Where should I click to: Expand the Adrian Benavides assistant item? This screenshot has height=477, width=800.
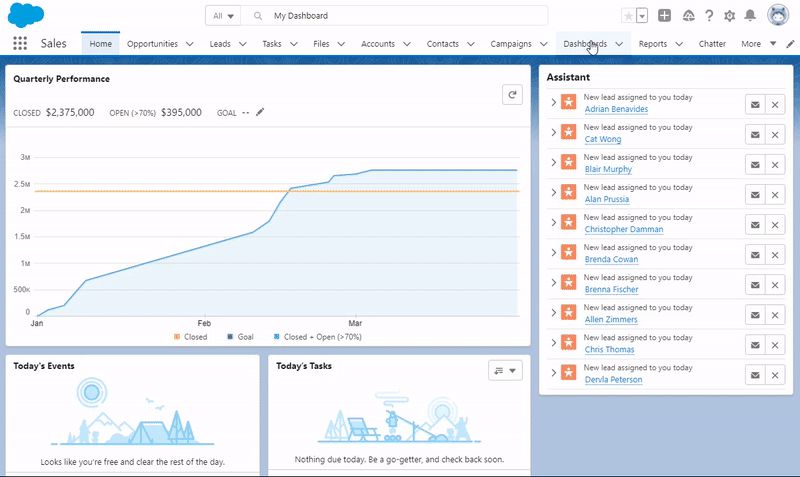(x=554, y=102)
